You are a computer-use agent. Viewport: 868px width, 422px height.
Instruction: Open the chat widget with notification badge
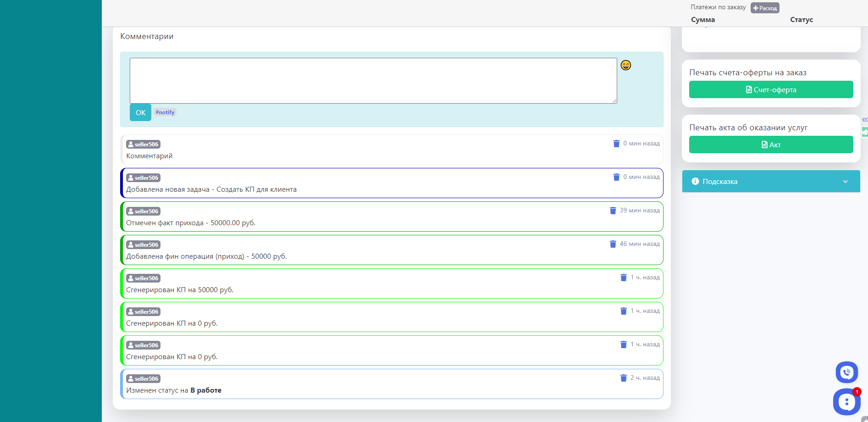point(846,402)
